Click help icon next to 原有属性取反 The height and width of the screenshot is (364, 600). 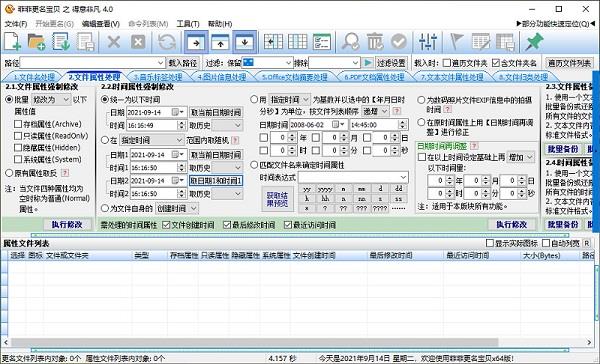point(65,173)
